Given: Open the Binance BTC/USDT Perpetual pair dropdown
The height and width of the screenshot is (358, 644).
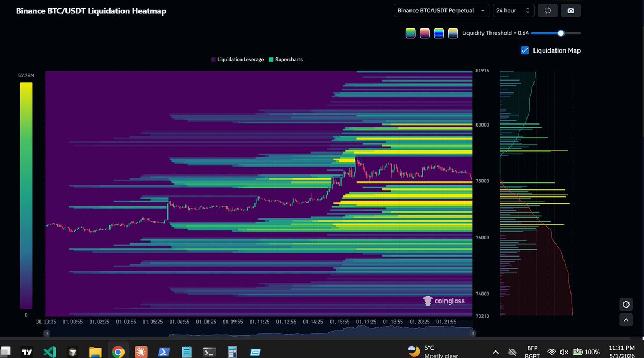Looking at the screenshot, I should point(442,10).
